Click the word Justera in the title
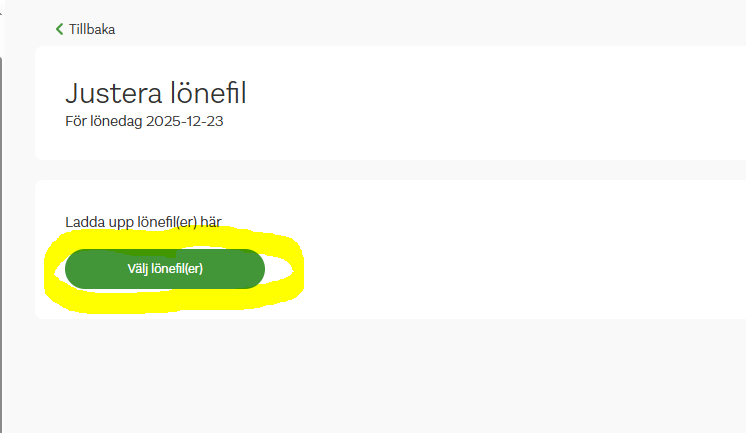This screenshot has height=433, width=746. coord(106,94)
